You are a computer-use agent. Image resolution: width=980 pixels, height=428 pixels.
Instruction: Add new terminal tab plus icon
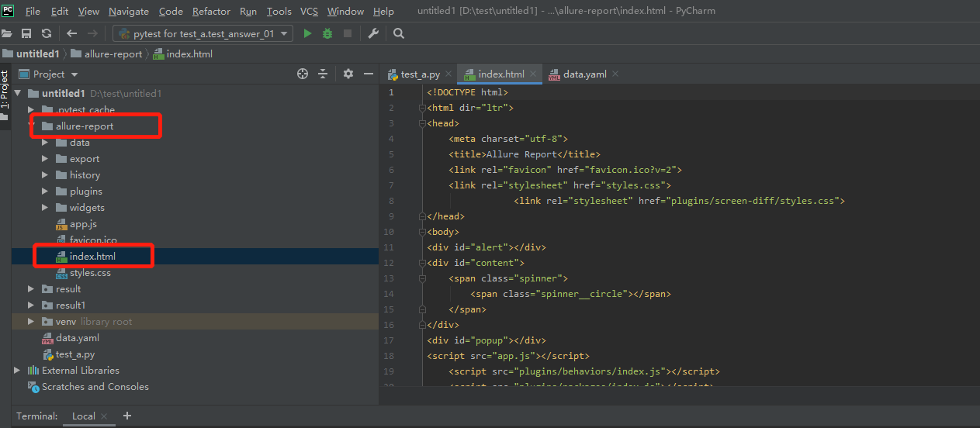pos(127,416)
